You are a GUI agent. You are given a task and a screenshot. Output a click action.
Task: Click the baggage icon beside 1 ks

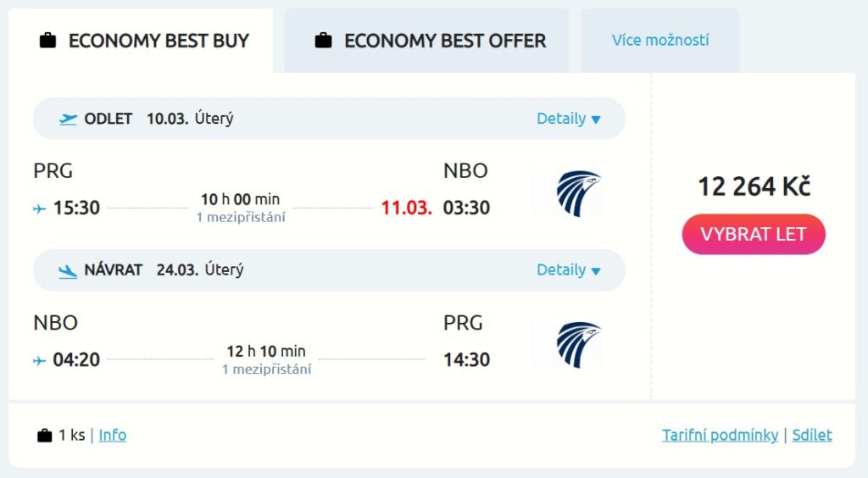45,436
